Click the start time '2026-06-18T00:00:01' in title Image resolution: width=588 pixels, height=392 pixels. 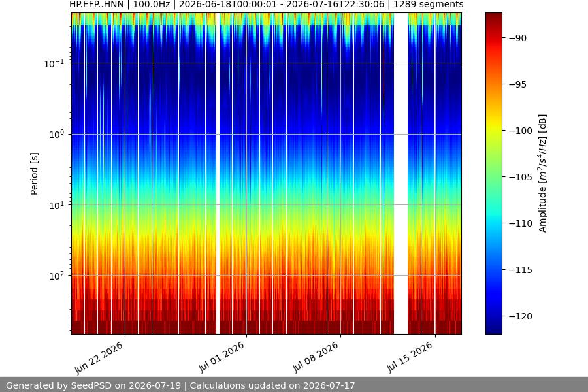pyautogui.click(x=227, y=5)
